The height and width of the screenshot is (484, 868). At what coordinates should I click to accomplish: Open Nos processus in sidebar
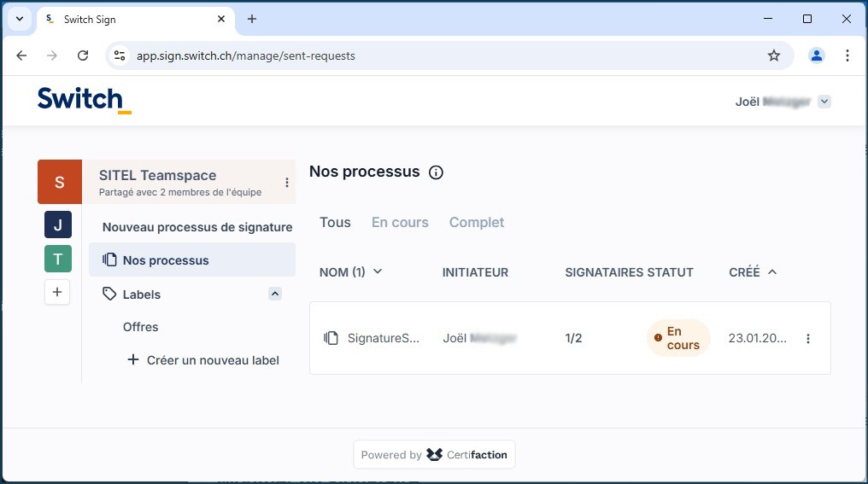(x=192, y=260)
